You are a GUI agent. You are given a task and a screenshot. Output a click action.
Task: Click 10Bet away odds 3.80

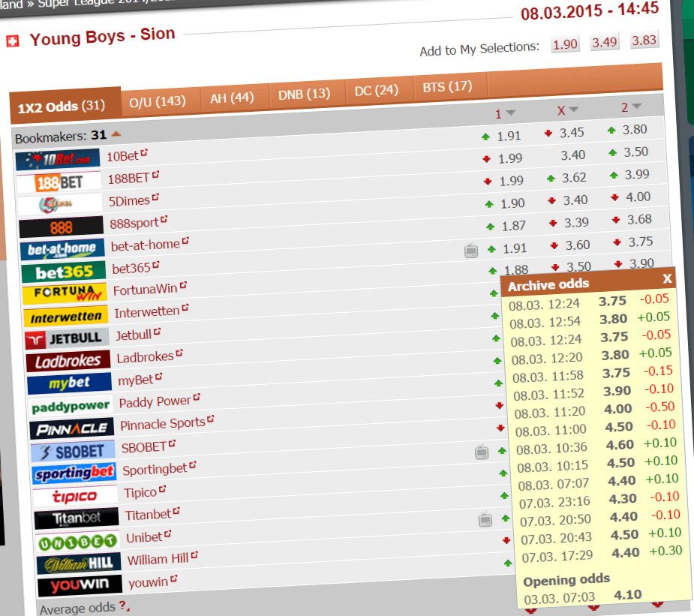pyautogui.click(x=635, y=130)
